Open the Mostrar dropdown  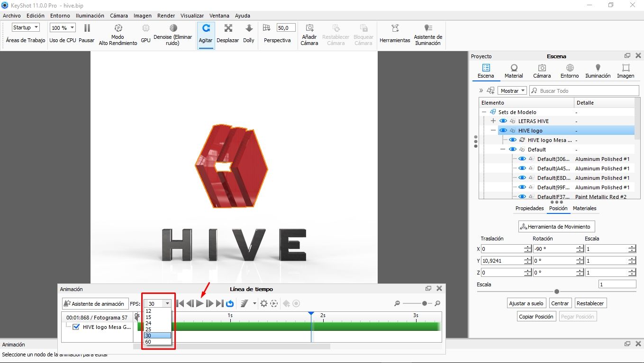(513, 90)
